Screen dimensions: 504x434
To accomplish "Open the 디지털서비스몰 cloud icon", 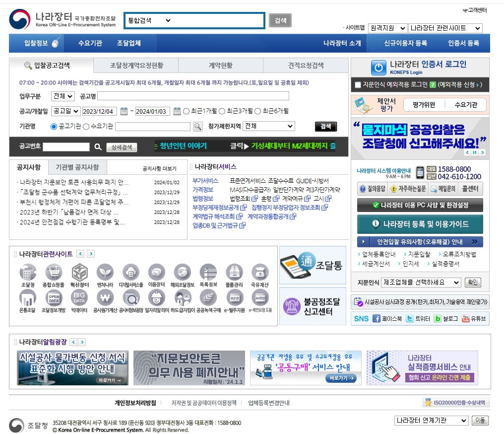I will pyautogui.click(x=131, y=272).
